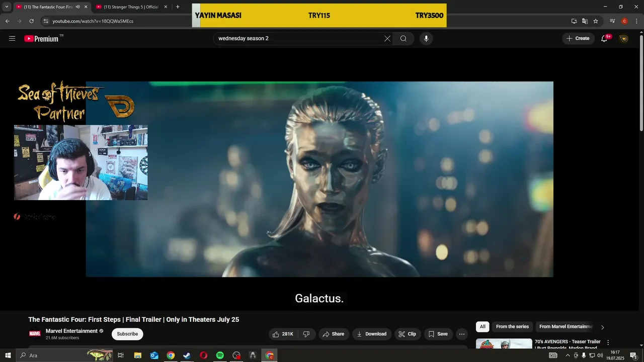Translate this page icon in address bar

tap(585, 21)
